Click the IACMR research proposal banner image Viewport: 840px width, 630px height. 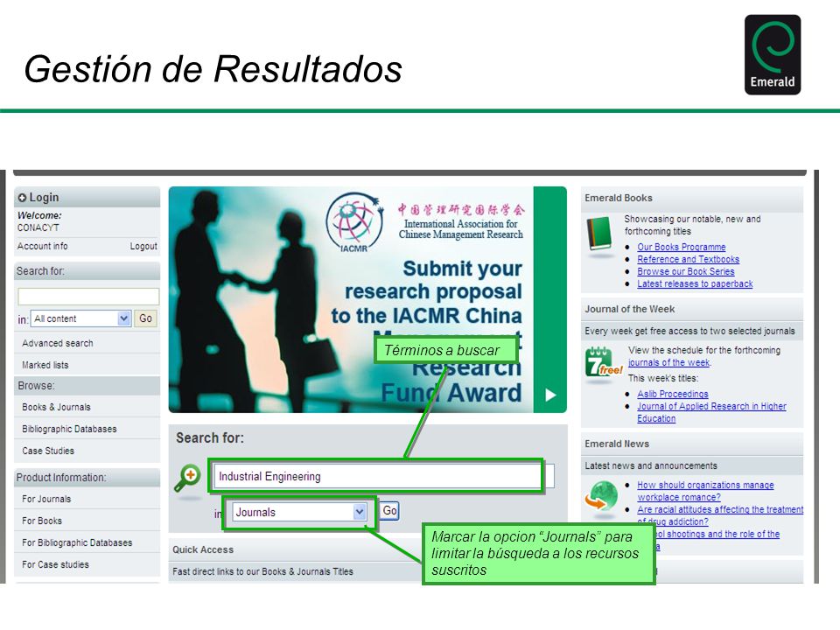pyautogui.click(x=367, y=299)
